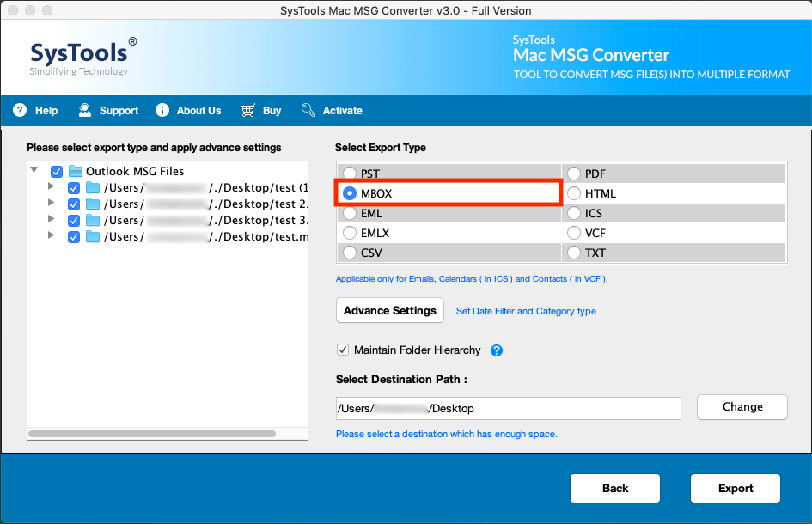Viewport: 812px width, 524px height.
Task: Expand the Desktop/test 2. tree node
Action: [x=51, y=203]
